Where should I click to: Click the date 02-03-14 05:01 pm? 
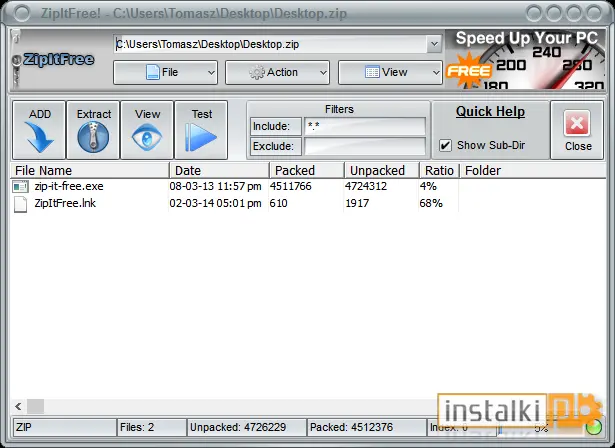215,203
